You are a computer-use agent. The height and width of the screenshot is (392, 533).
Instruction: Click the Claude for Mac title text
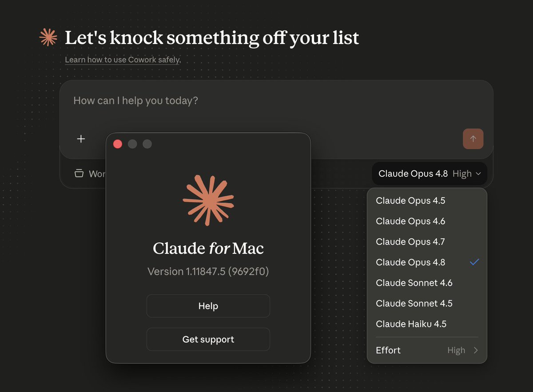[208, 248]
